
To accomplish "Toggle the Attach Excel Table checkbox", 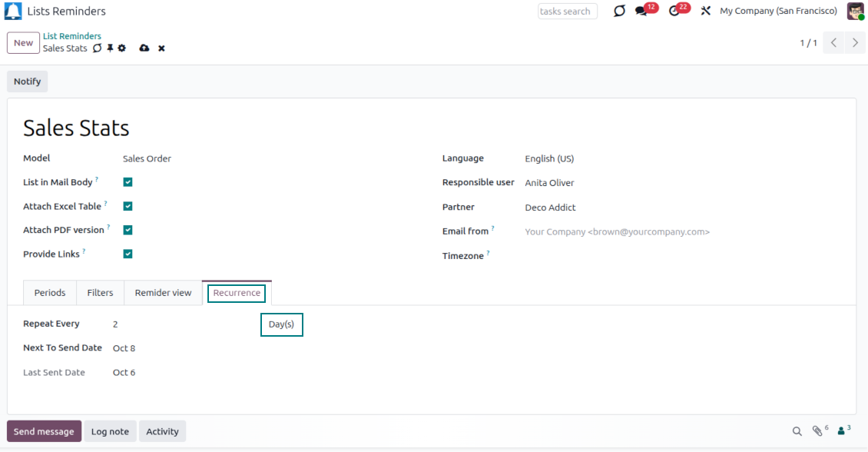I will [128, 206].
